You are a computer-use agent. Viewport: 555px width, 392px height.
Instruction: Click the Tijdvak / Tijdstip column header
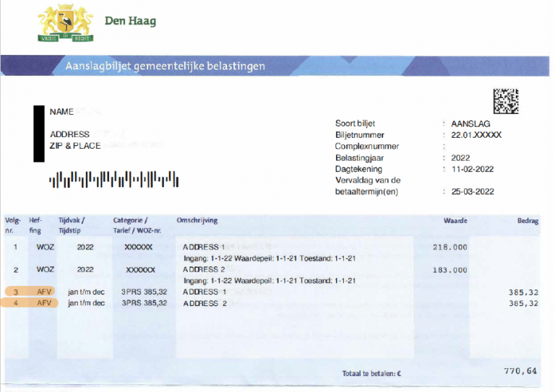point(72,225)
